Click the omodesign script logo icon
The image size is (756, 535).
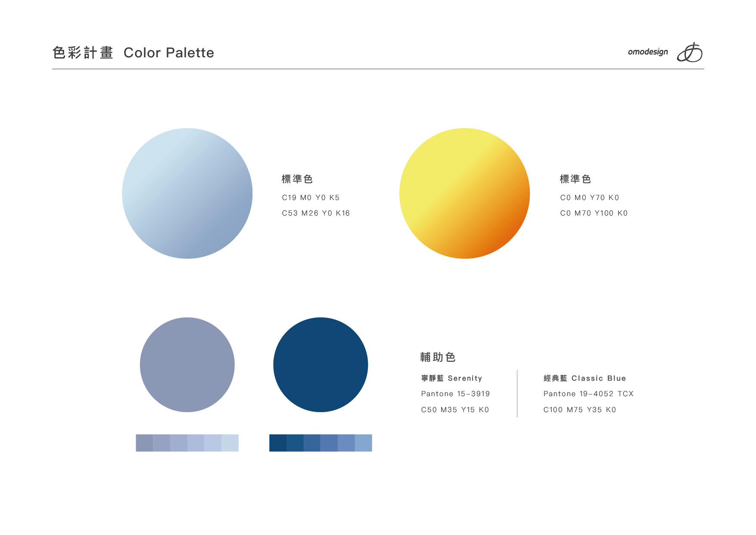690,53
